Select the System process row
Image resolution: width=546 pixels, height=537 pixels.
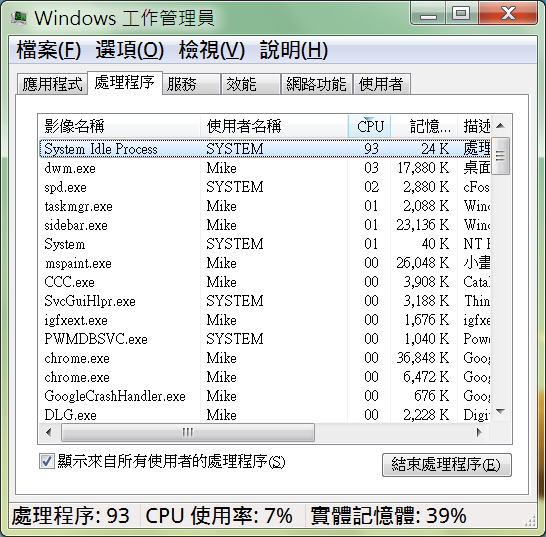(265, 244)
